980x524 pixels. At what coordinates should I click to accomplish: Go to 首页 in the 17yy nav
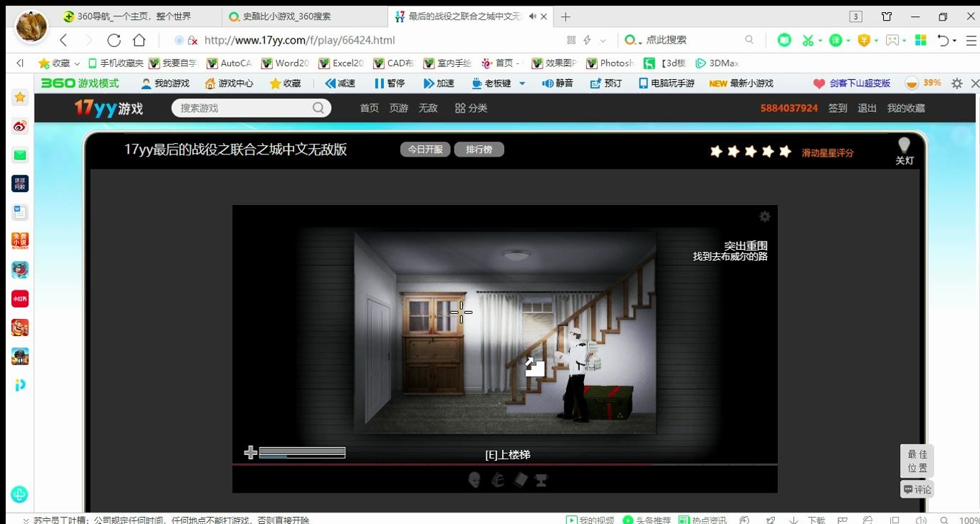pos(370,108)
